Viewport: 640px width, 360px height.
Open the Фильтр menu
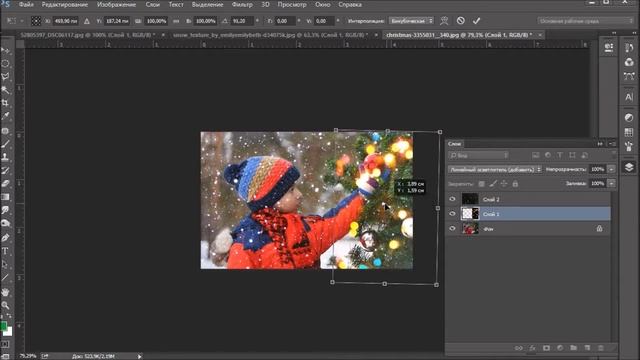tap(242, 4)
